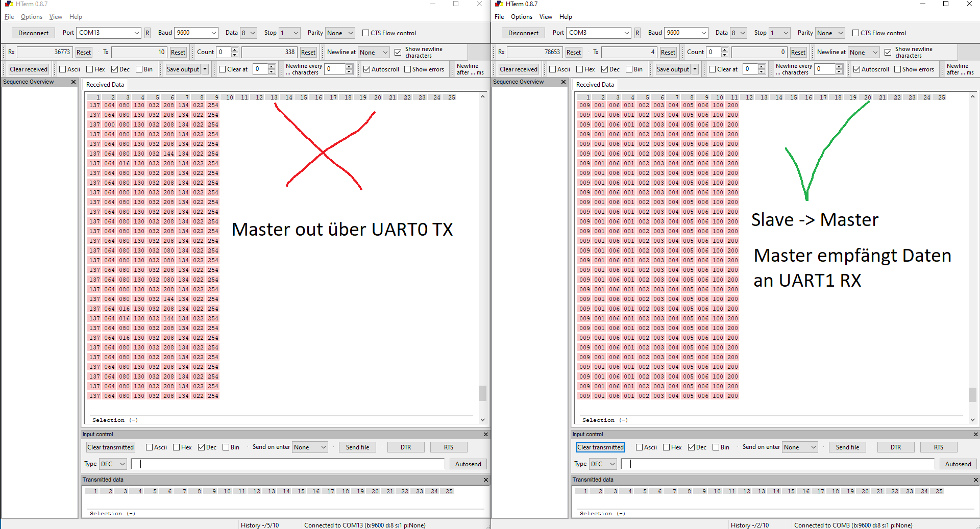Increase Clear at spinner value in left window
Screen dimensions: 980x529
click(272, 66)
